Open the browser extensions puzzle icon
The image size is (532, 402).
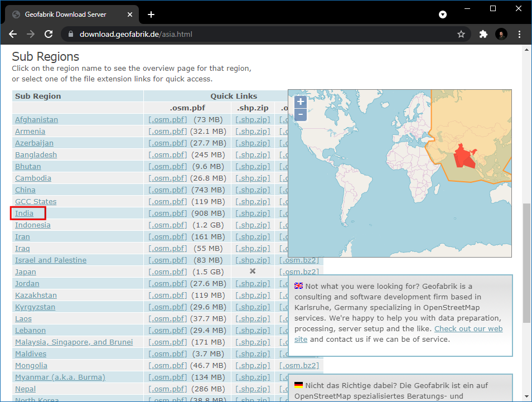click(483, 34)
